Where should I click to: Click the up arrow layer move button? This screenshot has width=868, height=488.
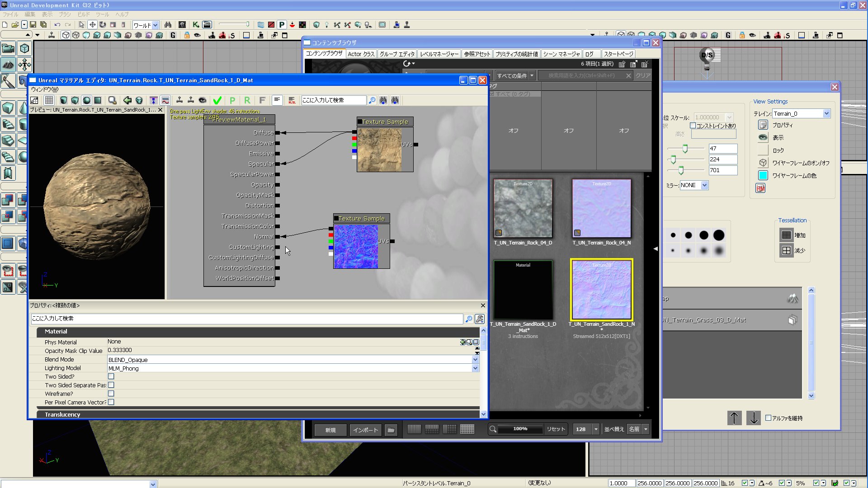pyautogui.click(x=734, y=418)
